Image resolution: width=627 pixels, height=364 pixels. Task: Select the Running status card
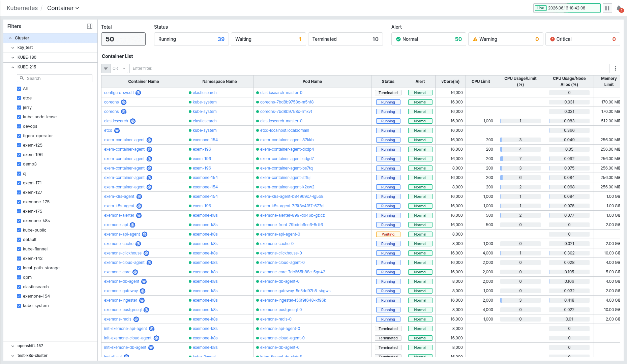tap(191, 39)
